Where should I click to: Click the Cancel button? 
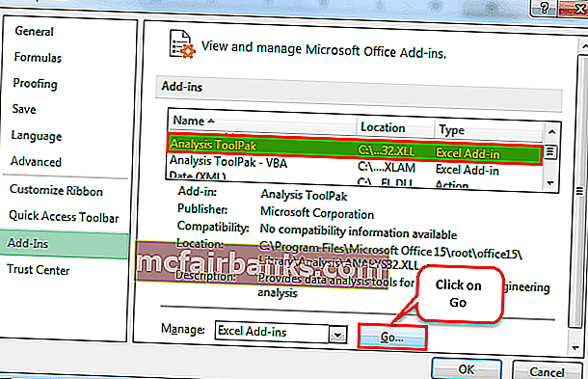[x=547, y=371]
